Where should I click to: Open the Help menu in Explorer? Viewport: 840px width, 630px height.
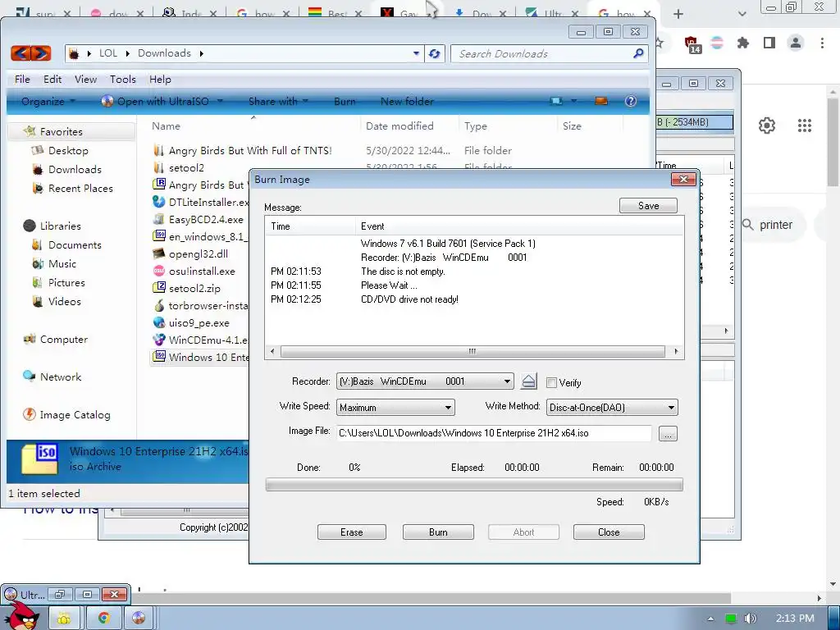(160, 80)
